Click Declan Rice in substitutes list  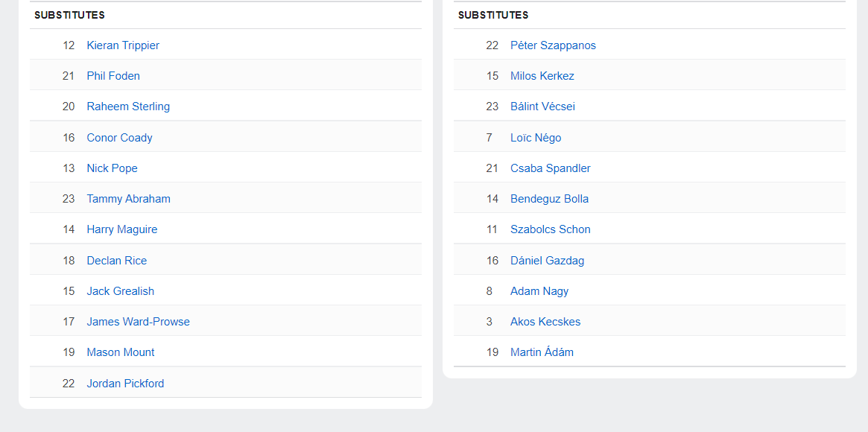point(117,261)
